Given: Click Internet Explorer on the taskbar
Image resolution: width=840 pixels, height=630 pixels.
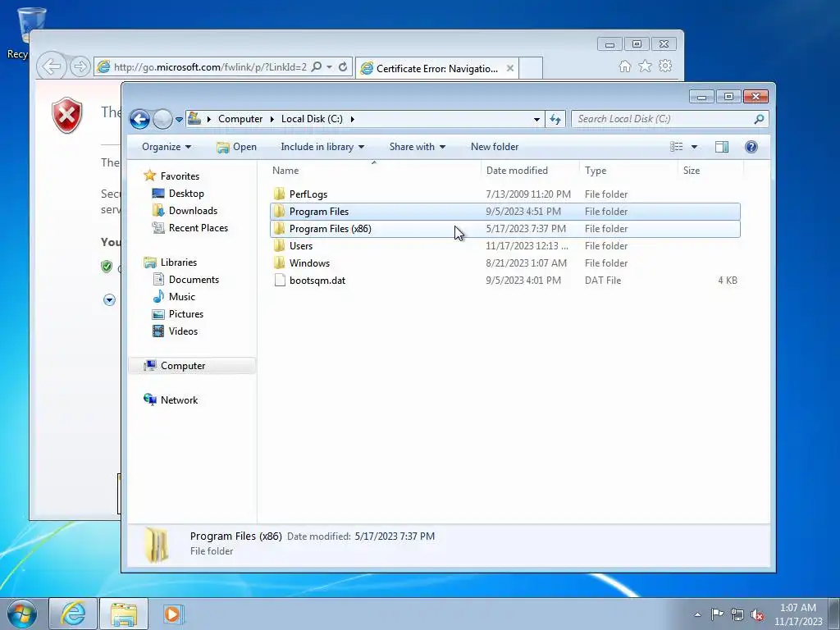Looking at the screenshot, I should click(73, 614).
